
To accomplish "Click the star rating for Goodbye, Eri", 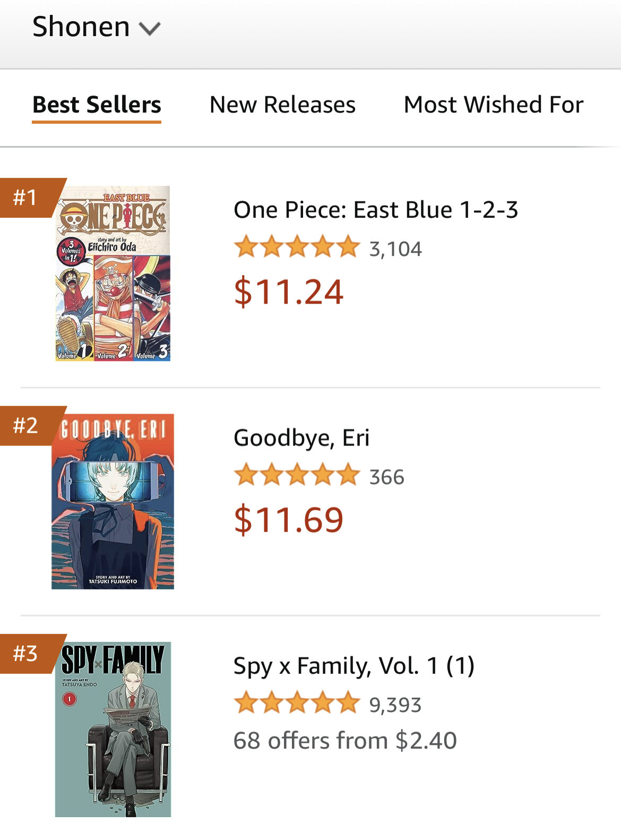I will 297,475.
